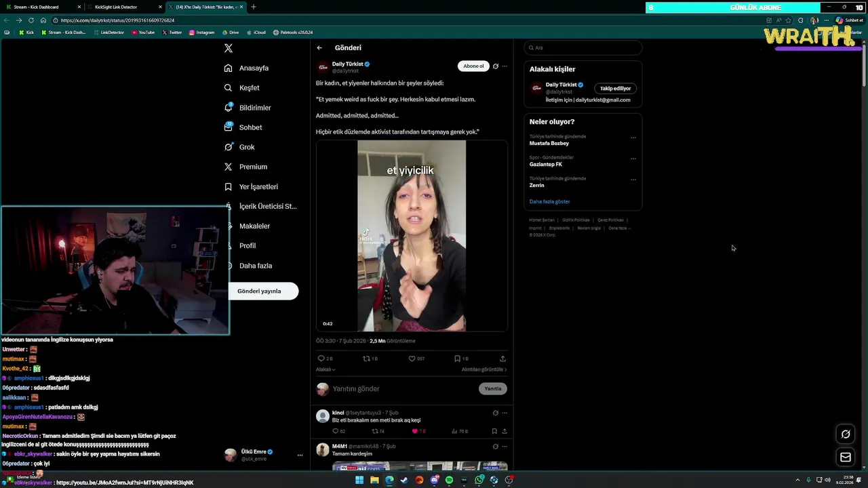Open Bildirimler notifications page
The image size is (868, 488).
(248, 108)
